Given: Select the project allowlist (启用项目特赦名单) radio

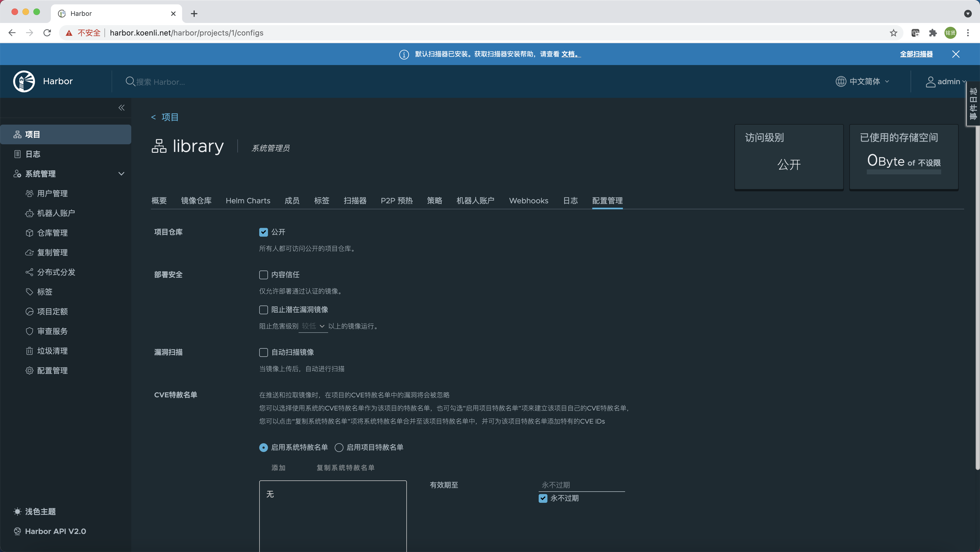Looking at the screenshot, I should pos(339,448).
